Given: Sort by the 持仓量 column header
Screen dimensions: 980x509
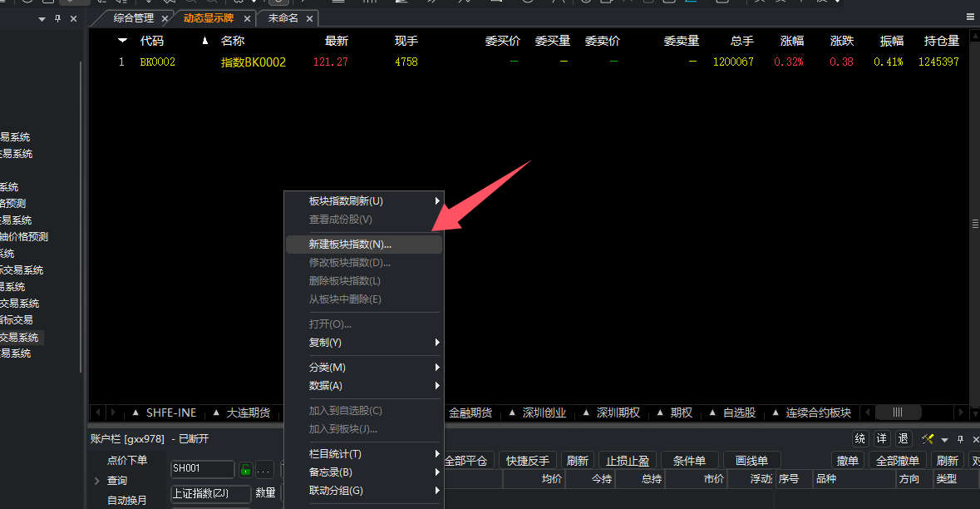Looking at the screenshot, I should coord(941,42).
